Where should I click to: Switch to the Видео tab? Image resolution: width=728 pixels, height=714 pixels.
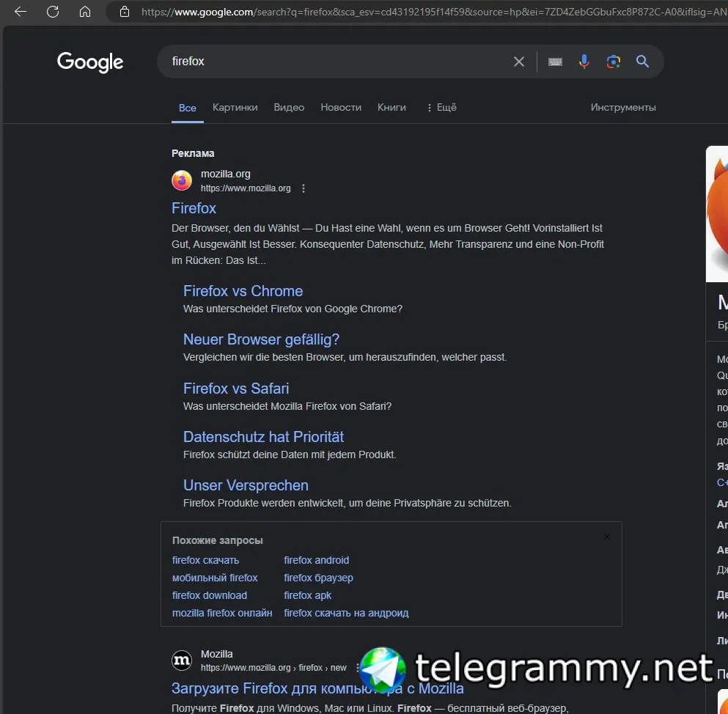289,107
